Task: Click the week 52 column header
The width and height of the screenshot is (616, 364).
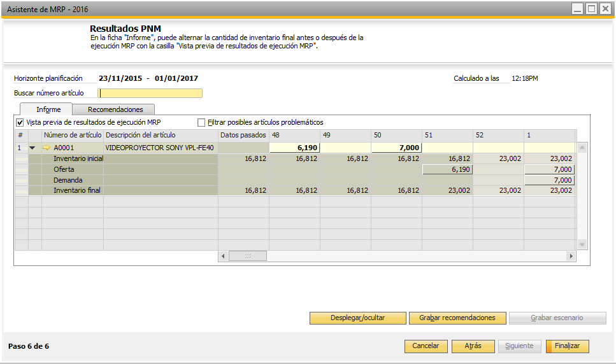Action: [499, 136]
